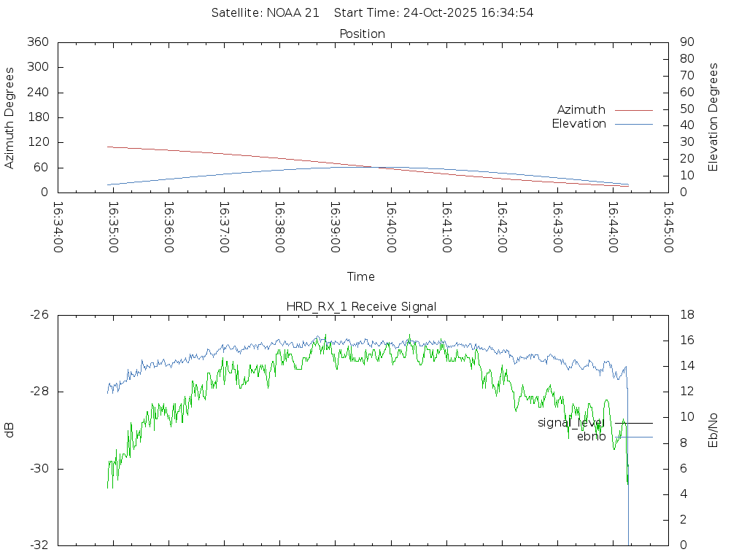Click the Position chart title
The height and width of the screenshot is (560, 747).
[362, 34]
